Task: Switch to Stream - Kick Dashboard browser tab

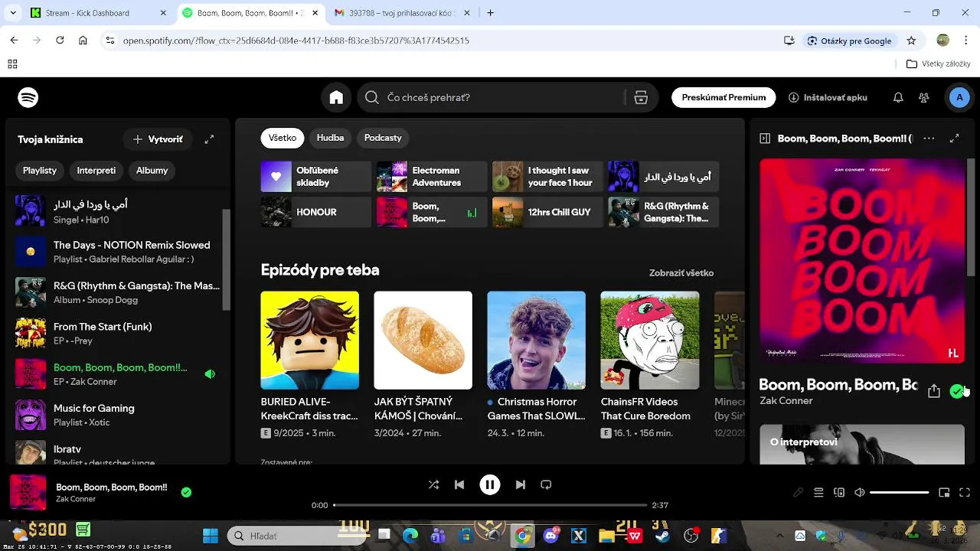Action: point(98,13)
